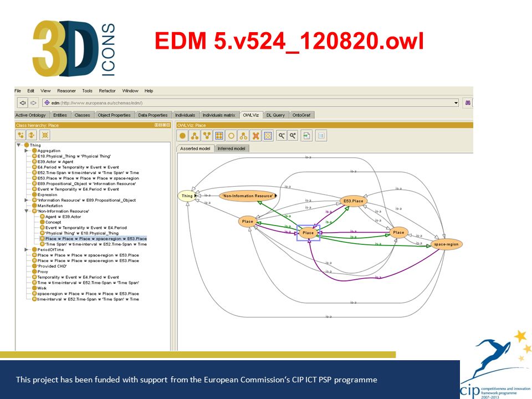Expand 'Information Resource' tree node
The height and width of the screenshot is (399, 532).
pyautogui.click(x=27, y=200)
